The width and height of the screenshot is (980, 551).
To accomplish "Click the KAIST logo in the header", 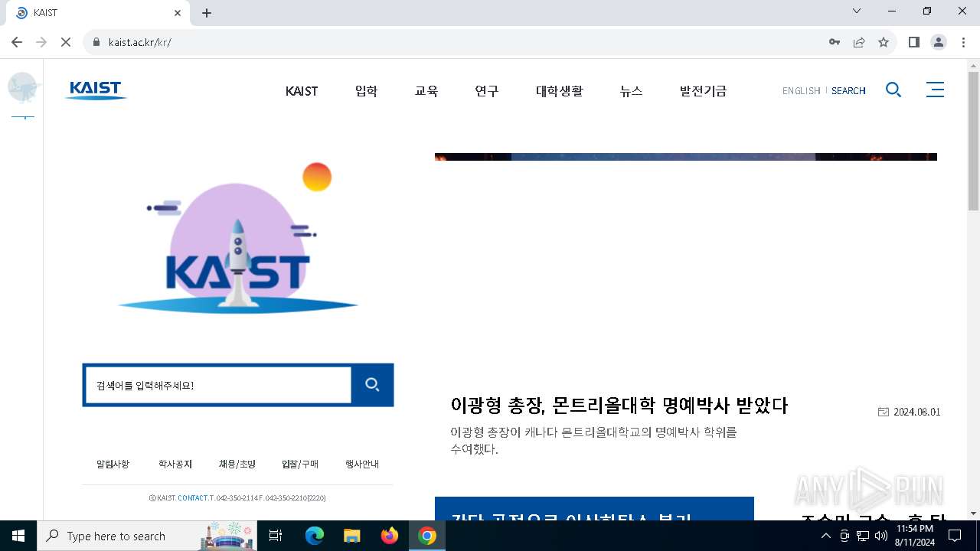I will (x=96, y=90).
